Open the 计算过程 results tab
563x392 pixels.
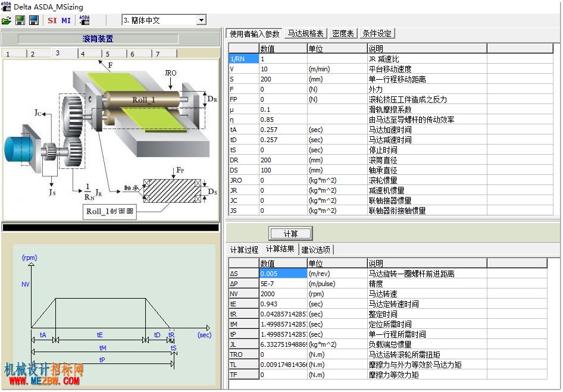point(244,249)
